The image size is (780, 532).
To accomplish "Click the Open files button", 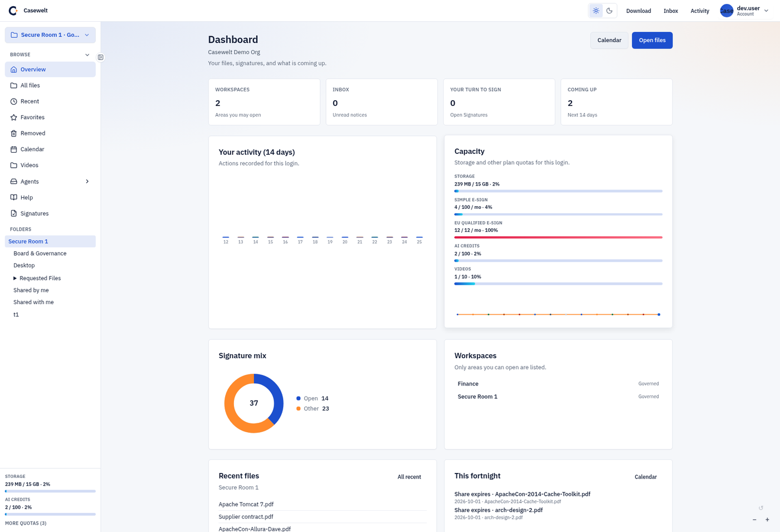I will click(x=652, y=40).
